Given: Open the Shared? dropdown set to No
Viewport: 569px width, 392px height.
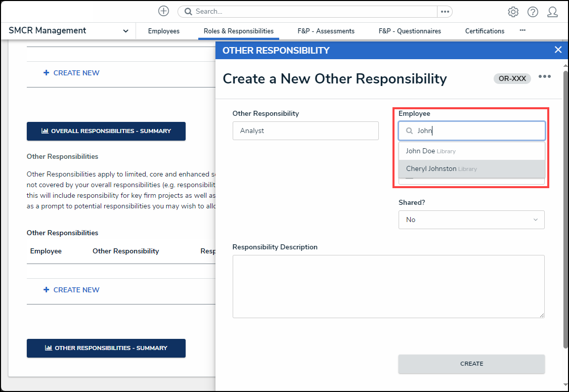Looking at the screenshot, I should tap(471, 220).
